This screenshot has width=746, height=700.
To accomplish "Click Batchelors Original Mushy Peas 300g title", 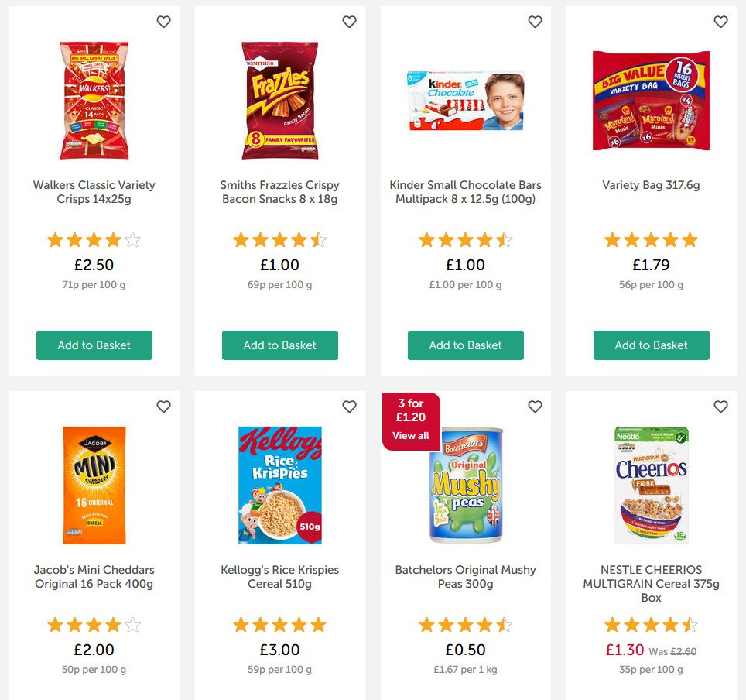I will (x=466, y=577).
